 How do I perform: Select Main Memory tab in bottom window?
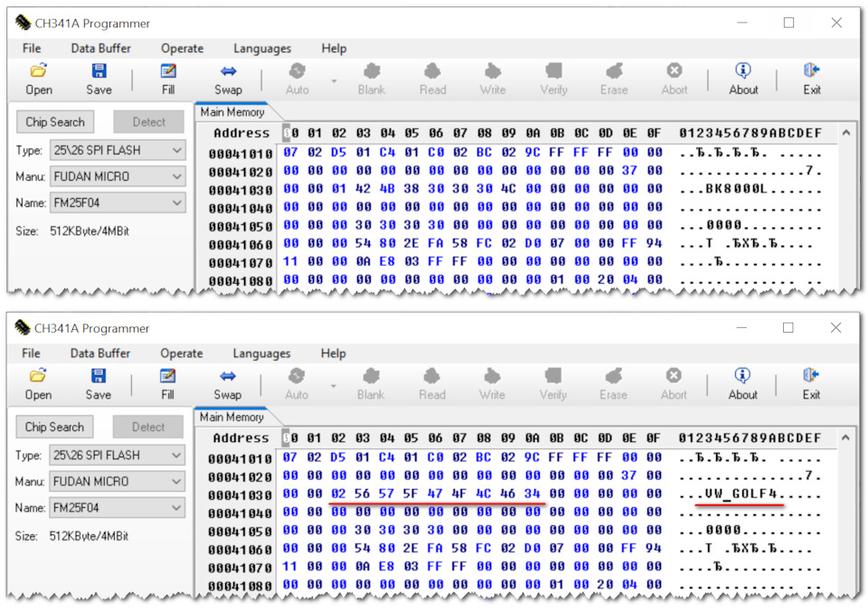(x=232, y=417)
